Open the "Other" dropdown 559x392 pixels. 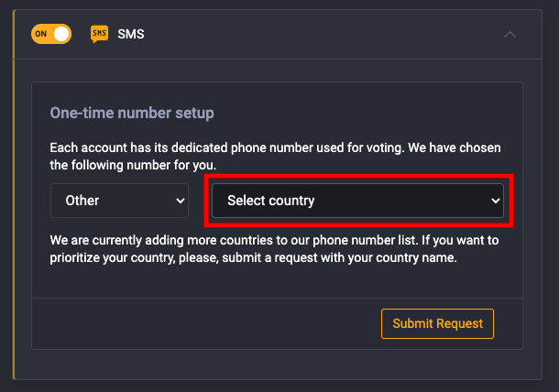coord(119,201)
